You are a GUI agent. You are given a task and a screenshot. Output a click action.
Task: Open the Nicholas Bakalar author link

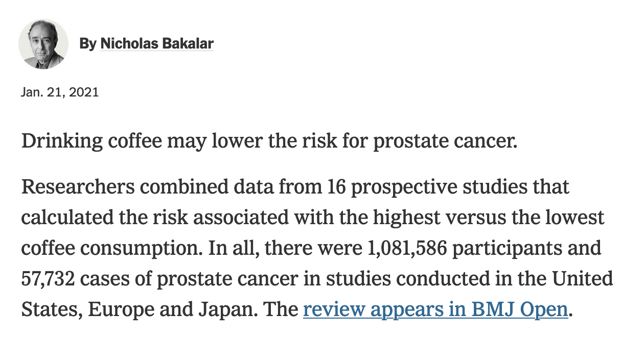click(156, 44)
